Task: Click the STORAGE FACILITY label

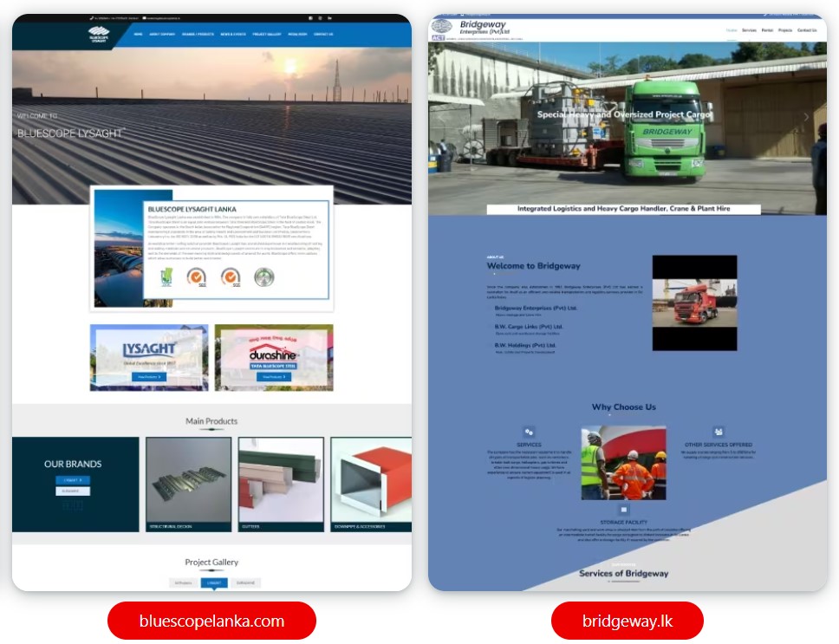Action: [x=623, y=522]
